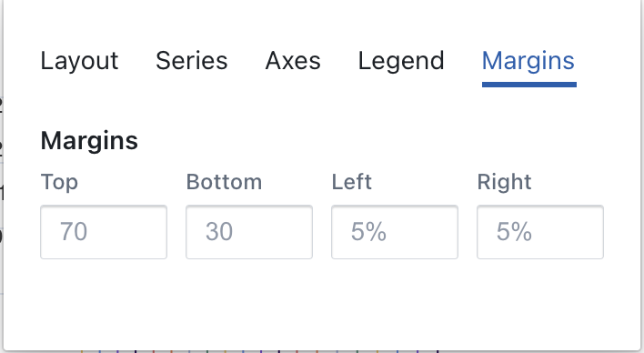
Task: Select the Axes tab
Action: tap(293, 61)
